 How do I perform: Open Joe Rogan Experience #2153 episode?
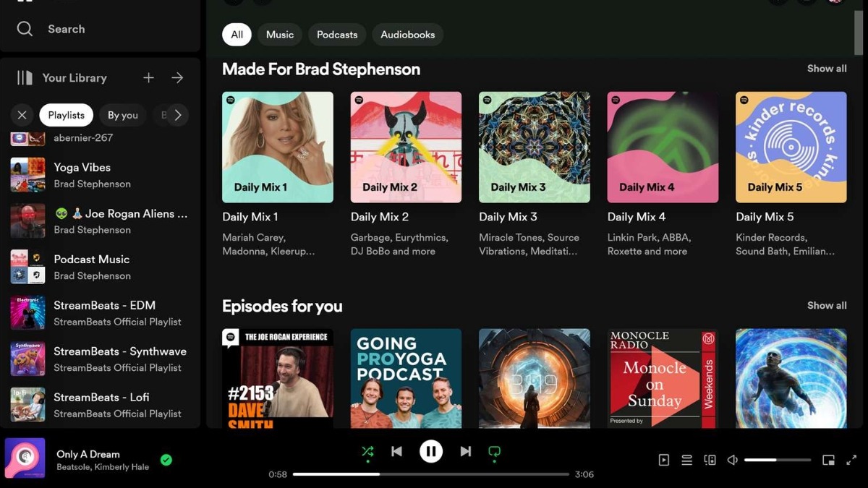click(278, 378)
